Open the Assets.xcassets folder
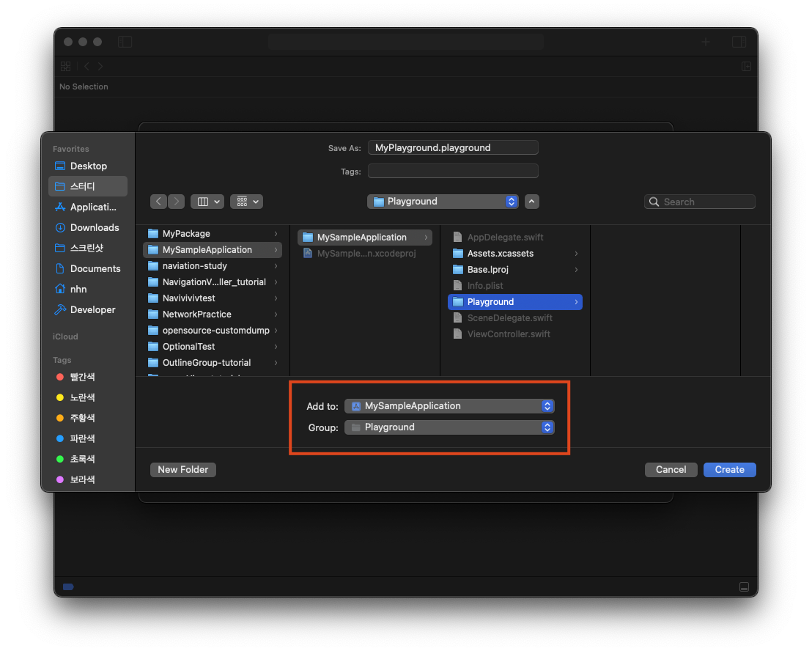 [514, 253]
